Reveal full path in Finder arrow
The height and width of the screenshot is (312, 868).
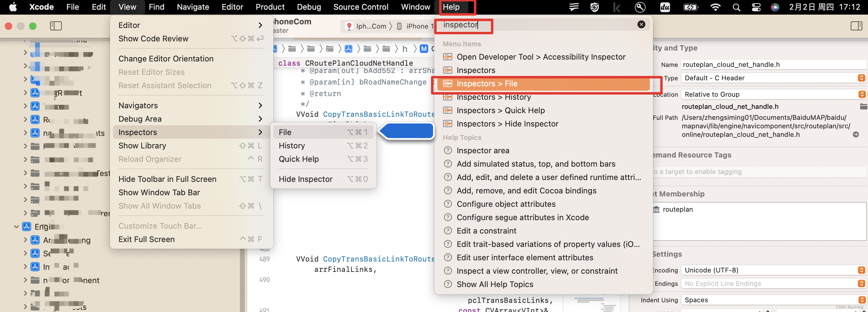pos(856,134)
